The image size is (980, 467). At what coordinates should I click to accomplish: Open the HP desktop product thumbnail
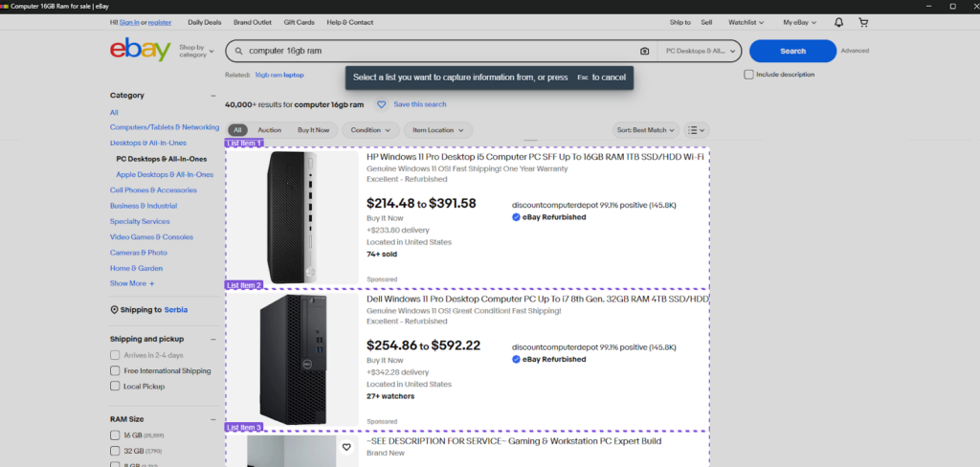(293, 217)
